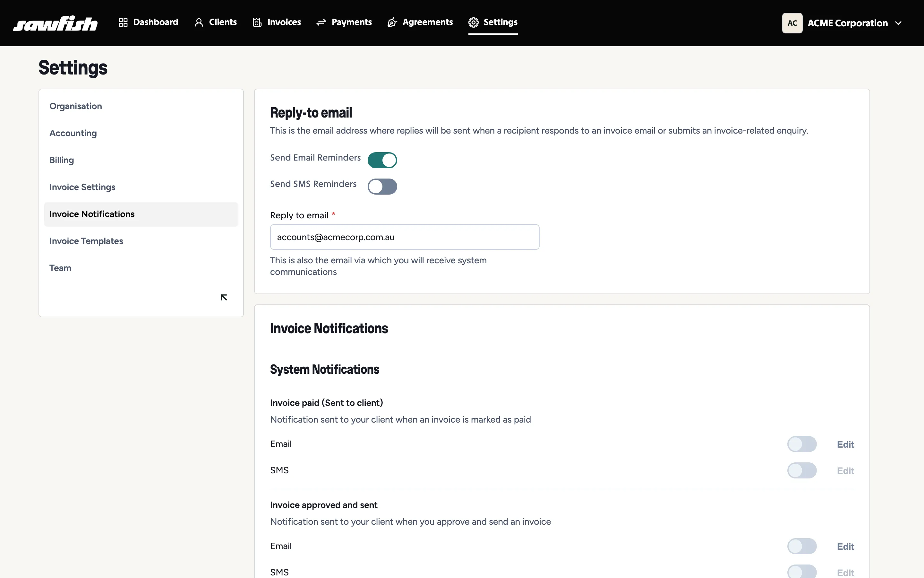Screen dimensions: 924x578
Task: Open Invoice Settings in the sidebar
Action: point(141,187)
